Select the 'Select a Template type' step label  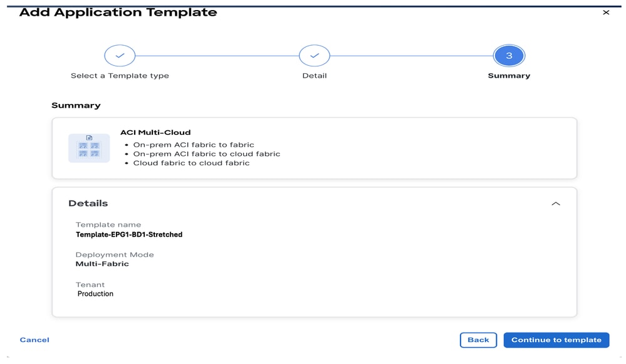coord(120,76)
